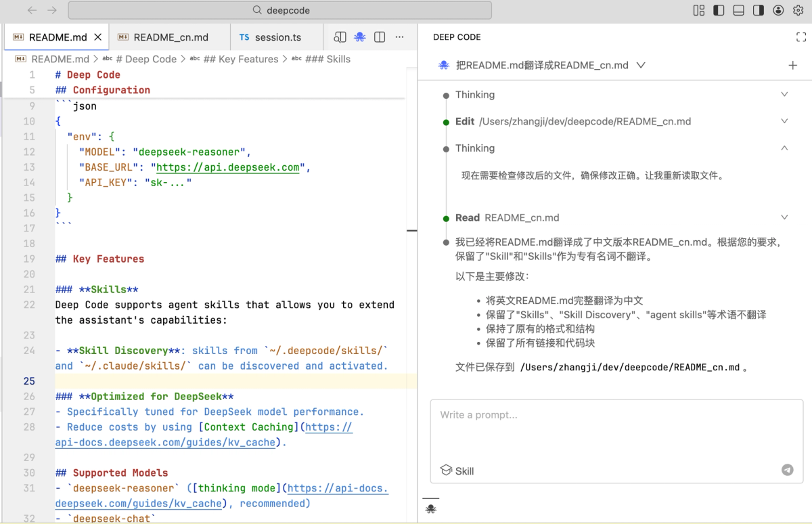812x524 pixels.
Task: Switch to the README_cn.md tab
Action: coord(171,37)
